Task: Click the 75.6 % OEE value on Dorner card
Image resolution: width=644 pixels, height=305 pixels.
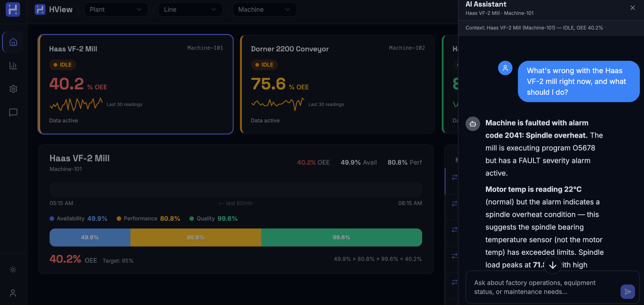Action: tap(280, 84)
